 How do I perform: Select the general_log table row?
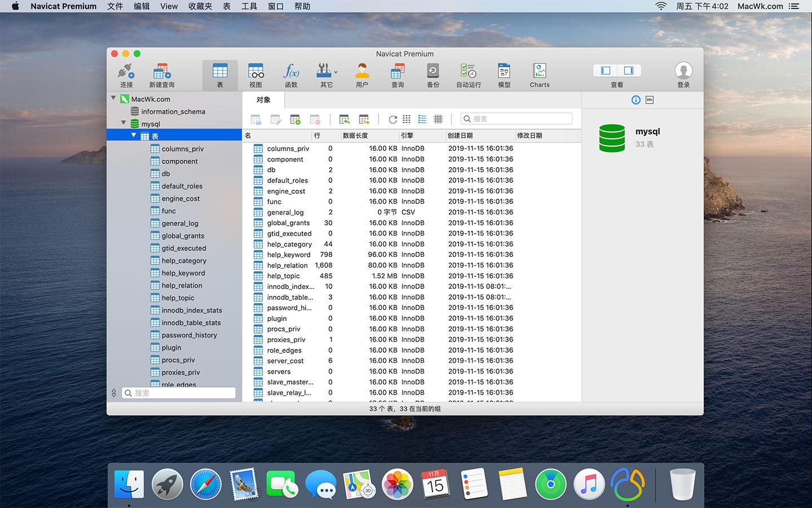[412, 212]
